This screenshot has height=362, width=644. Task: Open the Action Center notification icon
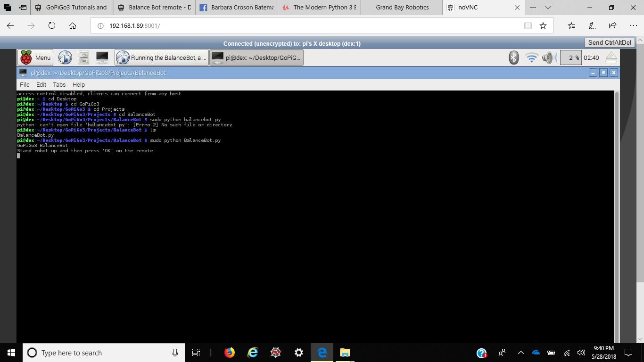tap(628, 353)
